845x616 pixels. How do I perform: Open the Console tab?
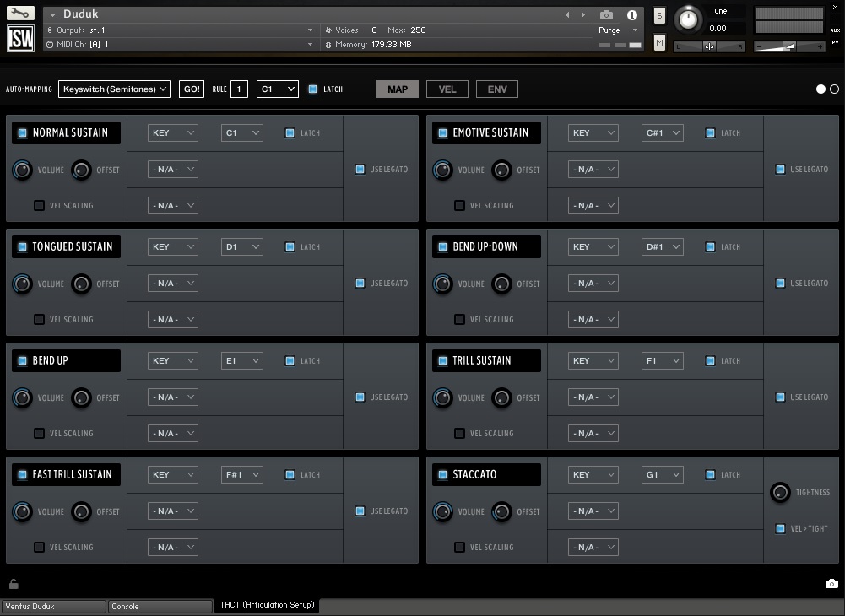(160, 606)
